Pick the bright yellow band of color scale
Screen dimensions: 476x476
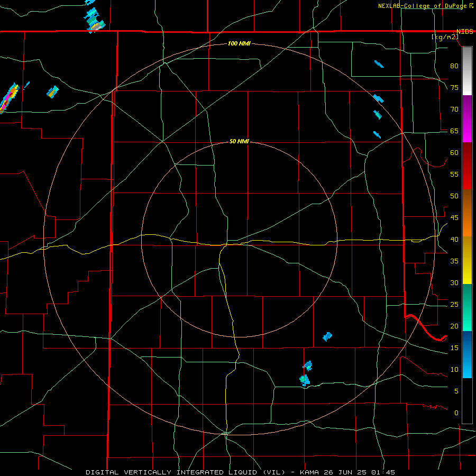467,272
